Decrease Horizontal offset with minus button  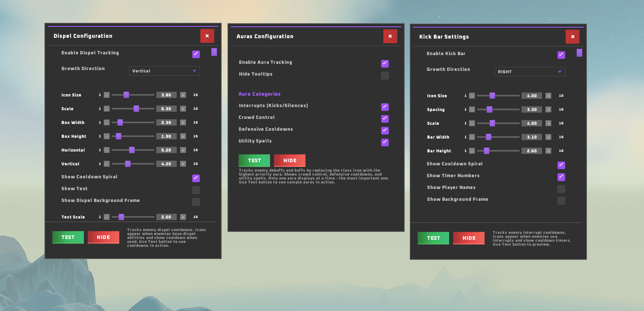(107, 150)
